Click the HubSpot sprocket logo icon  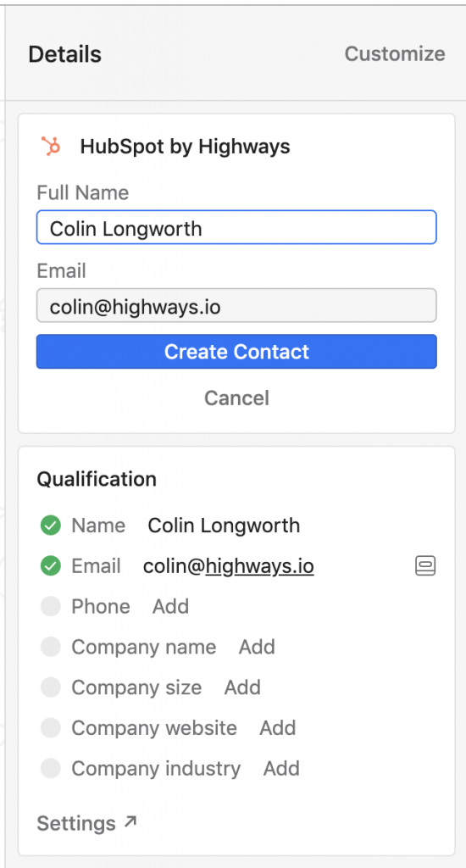pos(51,147)
